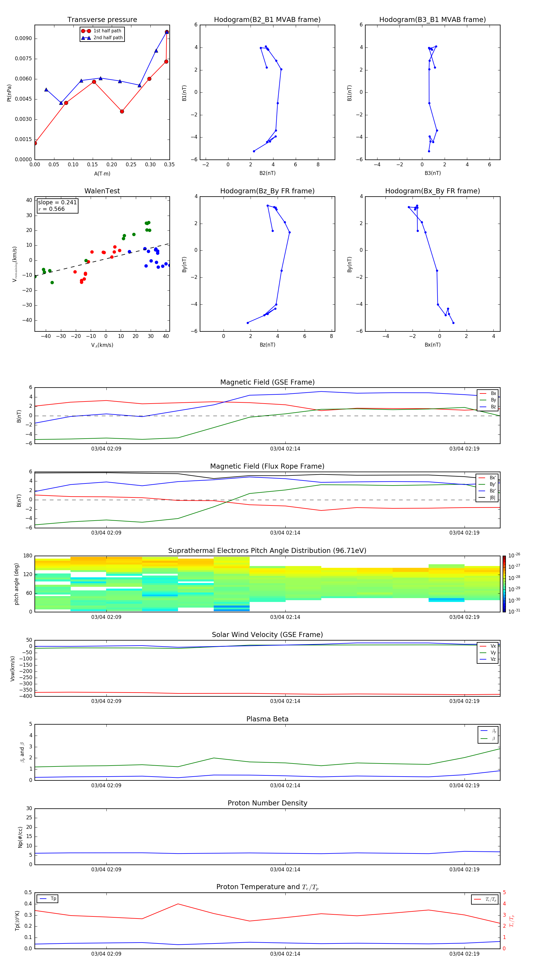Screen dimensions: 535x980
Task: Select 'Vx' in velocity legend
Action: (x=488, y=646)
